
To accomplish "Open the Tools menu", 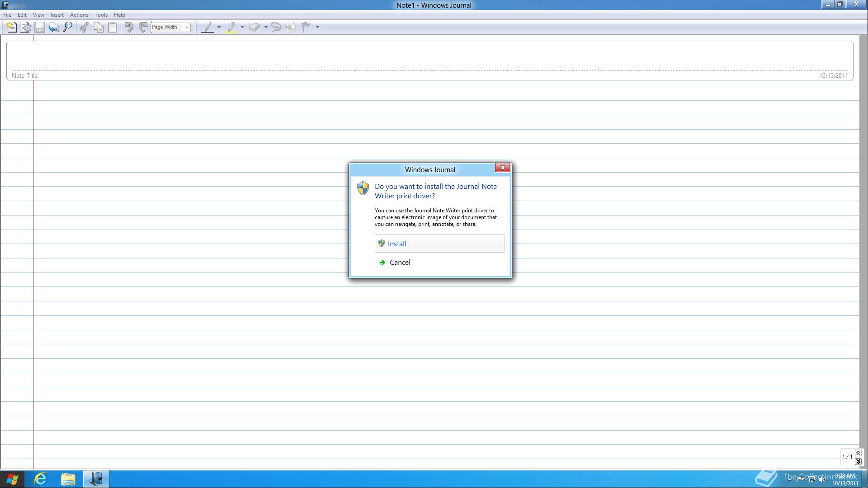I will pos(100,15).
